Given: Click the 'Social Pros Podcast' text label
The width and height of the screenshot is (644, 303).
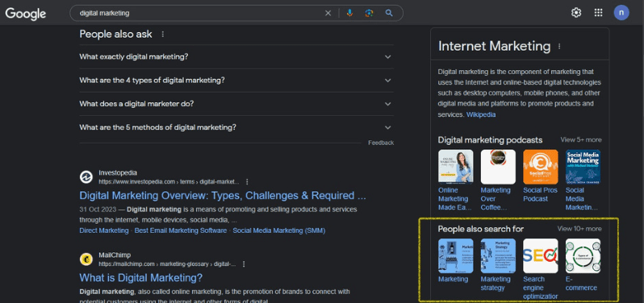Looking at the screenshot, I should [x=540, y=194].
